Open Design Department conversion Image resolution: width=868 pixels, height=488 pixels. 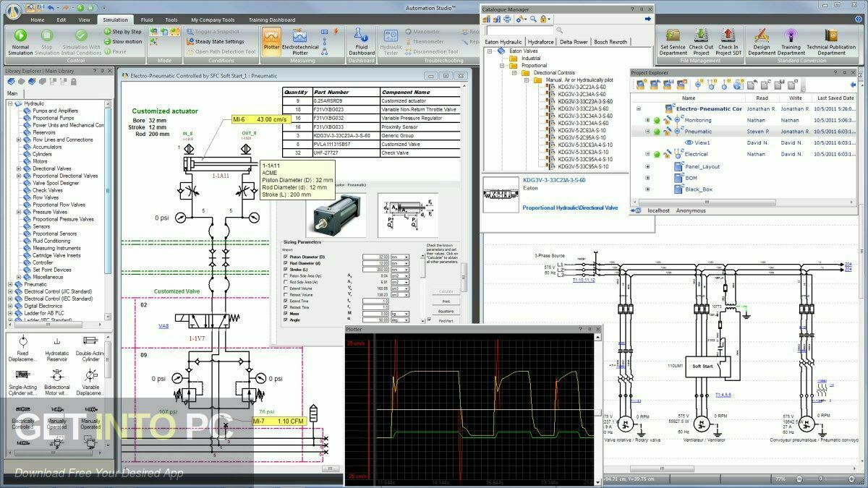point(762,42)
